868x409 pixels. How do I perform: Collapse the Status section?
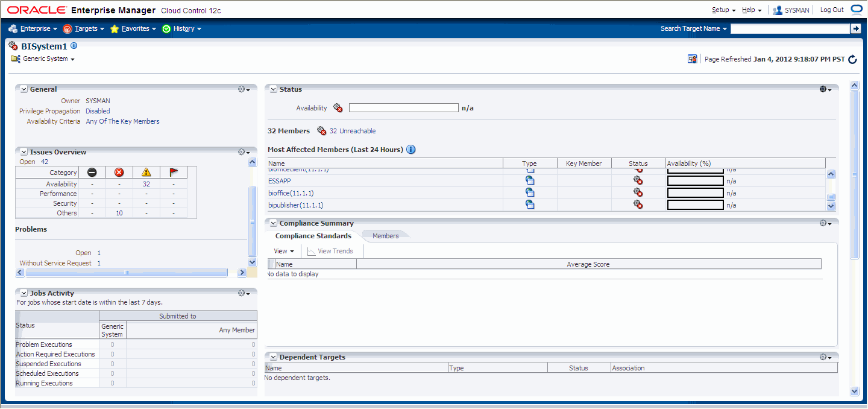tap(274, 89)
